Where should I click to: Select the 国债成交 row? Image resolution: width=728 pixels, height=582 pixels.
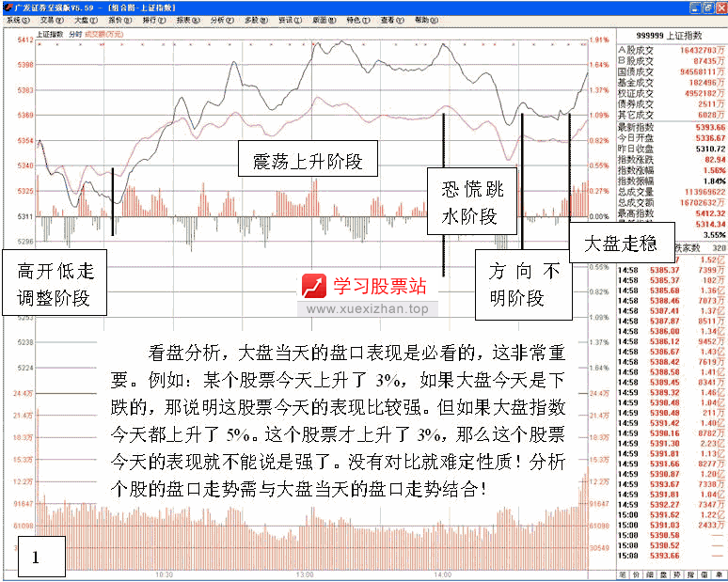pyautogui.click(x=671, y=72)
